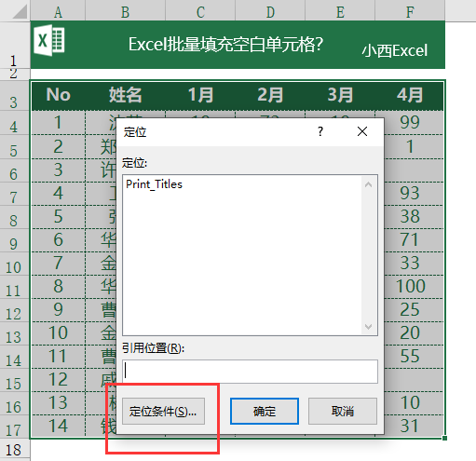The width and height of the screenshot is (476, 461).
Task: Click the Excel logo image in banner
Action: coord(49,41)
